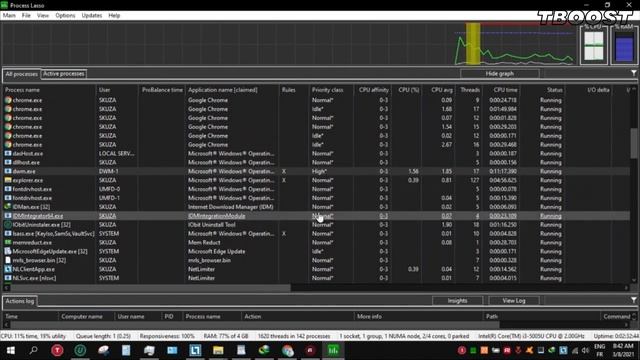Screen dimensions: 640x360
Task: Open the Help menu
Action: click(114, 16)
